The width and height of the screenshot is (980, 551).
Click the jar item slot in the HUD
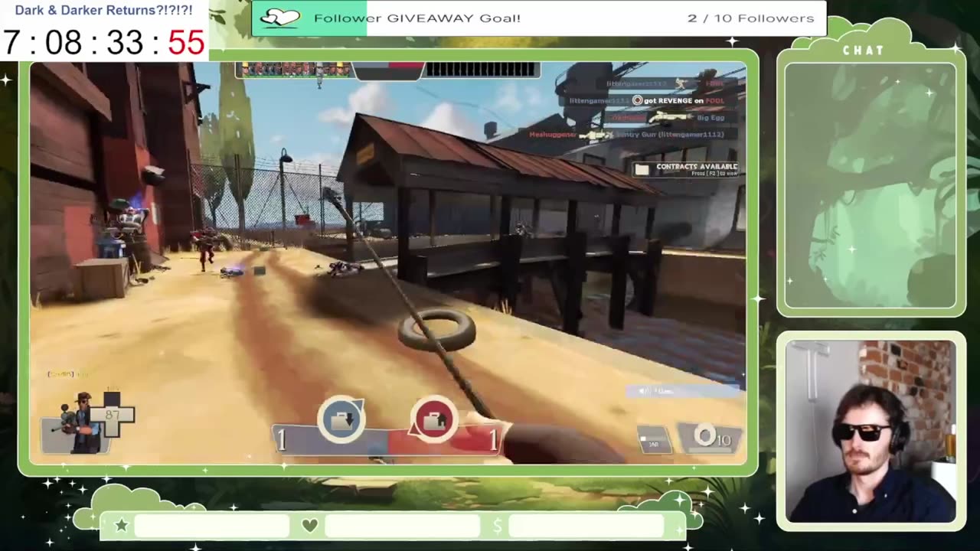[x=655, y=440]
